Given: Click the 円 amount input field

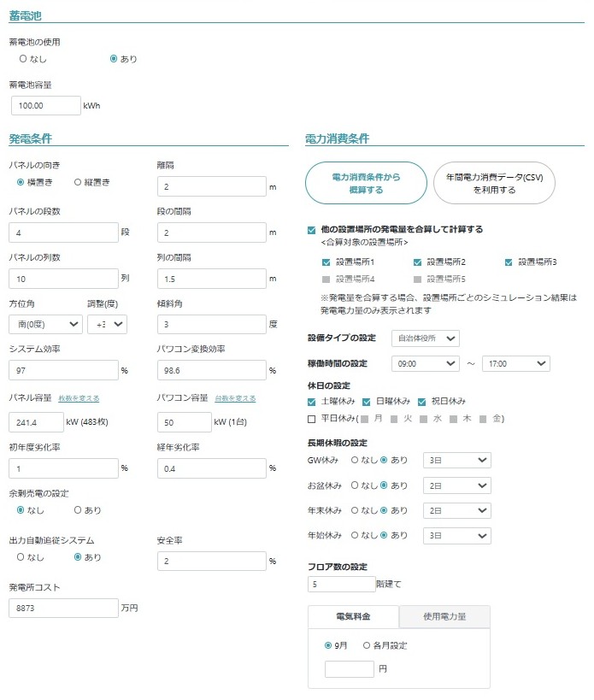Looking at the screenshot, I should point(349,669).
